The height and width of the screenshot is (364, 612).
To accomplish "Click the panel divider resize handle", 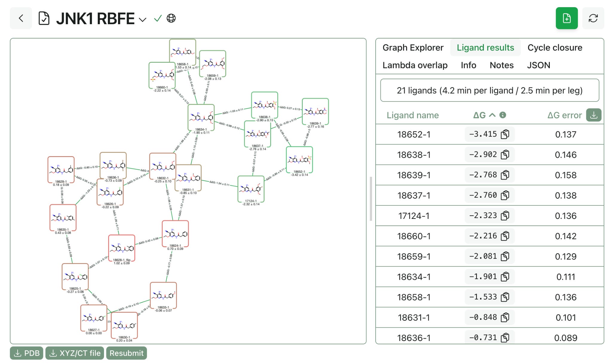I will pyautogui.click(x=371, y=199).
